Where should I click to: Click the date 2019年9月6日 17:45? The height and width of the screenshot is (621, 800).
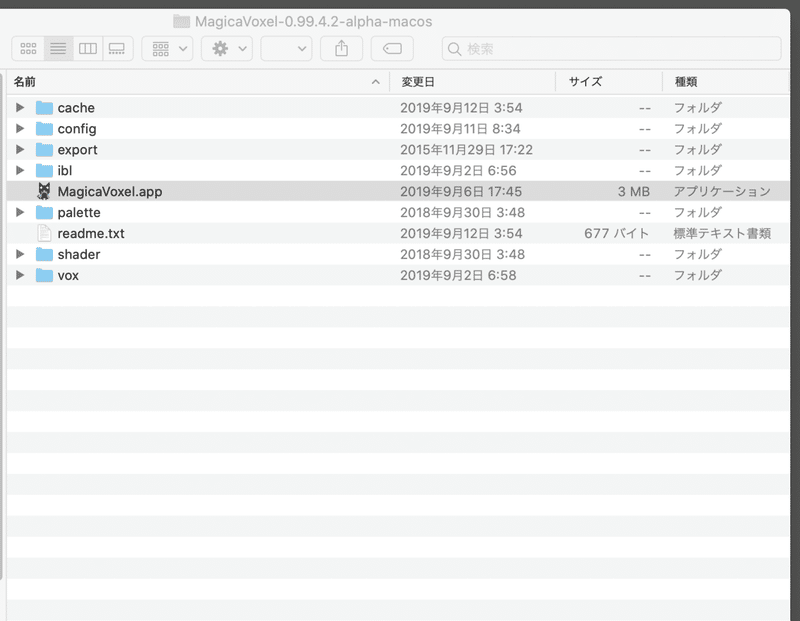[x=461, y=191]
